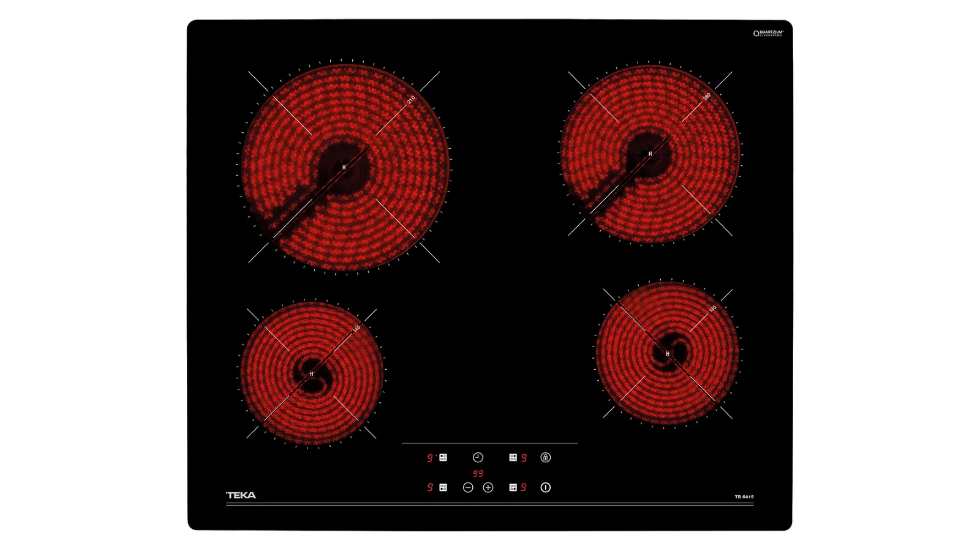The width and height of the screenshot is (980, 551).
Task: Click center of front-right 145 burner
Action: (x=668, y=354)
